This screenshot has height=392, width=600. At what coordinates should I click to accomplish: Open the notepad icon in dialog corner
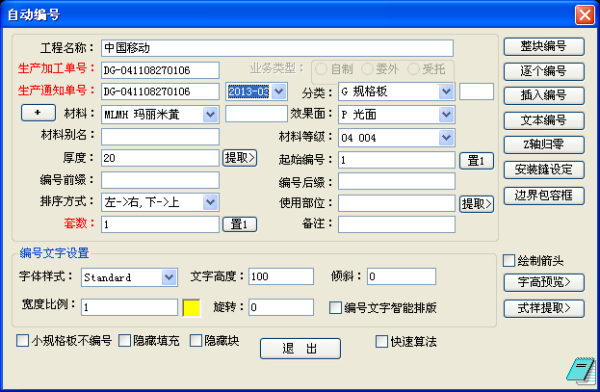581,370
